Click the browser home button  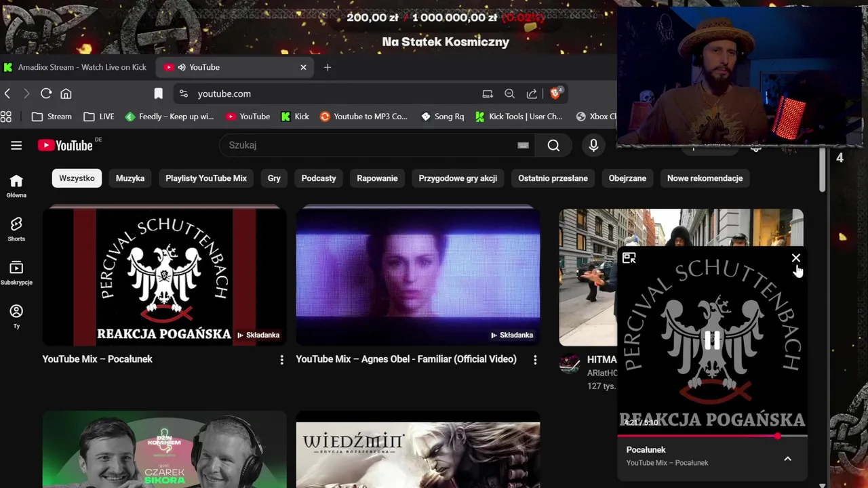coord(66,94)
